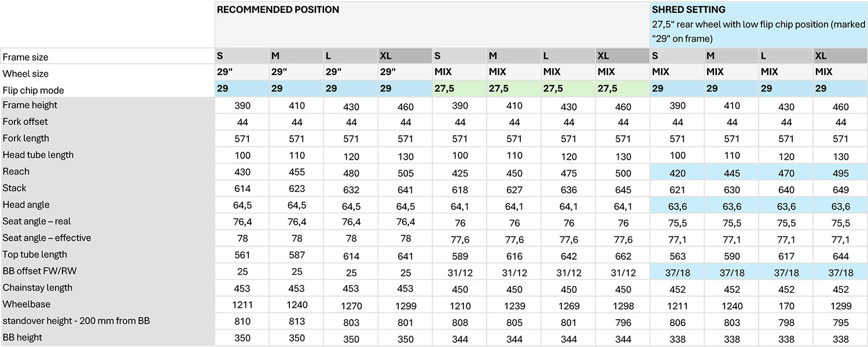Screen dimensions: 868x347
Task: Click the standover height value 813
Action: [x=296, y=322]
